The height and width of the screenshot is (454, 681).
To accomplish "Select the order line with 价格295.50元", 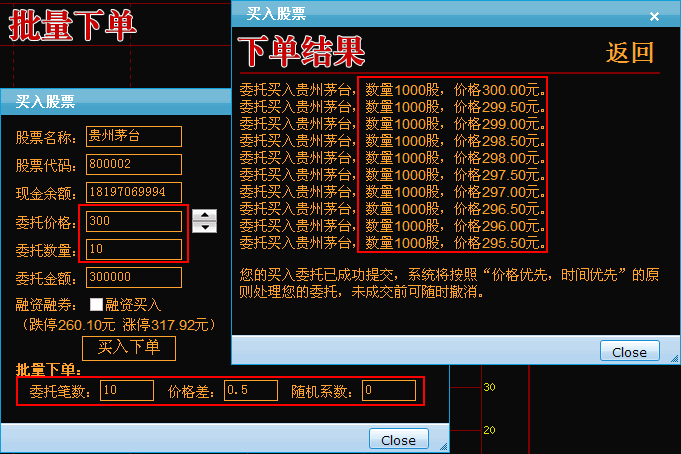I will [x=393, y=242].
